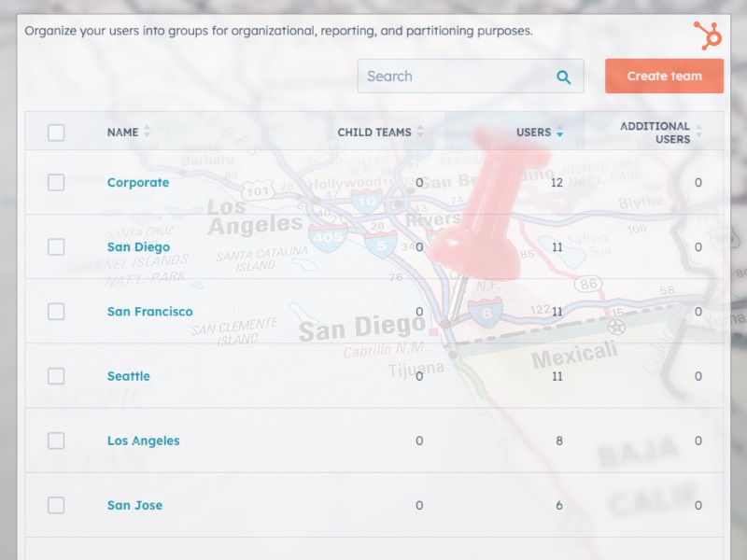Click the HubSpot sprocket logo icon

[x=708, y=35]
